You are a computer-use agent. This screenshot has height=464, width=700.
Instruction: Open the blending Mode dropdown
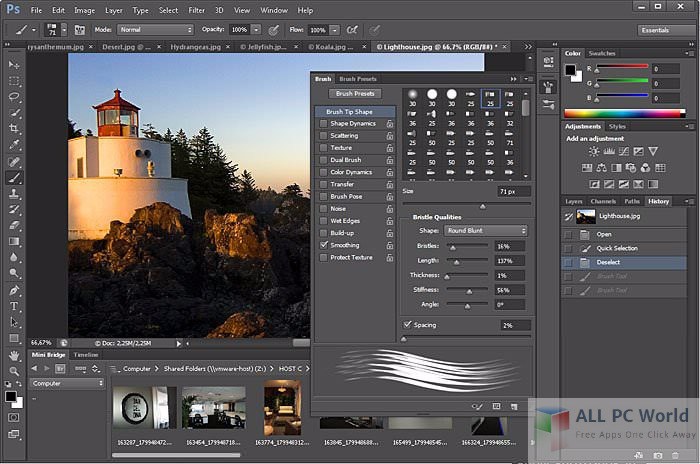(x=155, y=29)
